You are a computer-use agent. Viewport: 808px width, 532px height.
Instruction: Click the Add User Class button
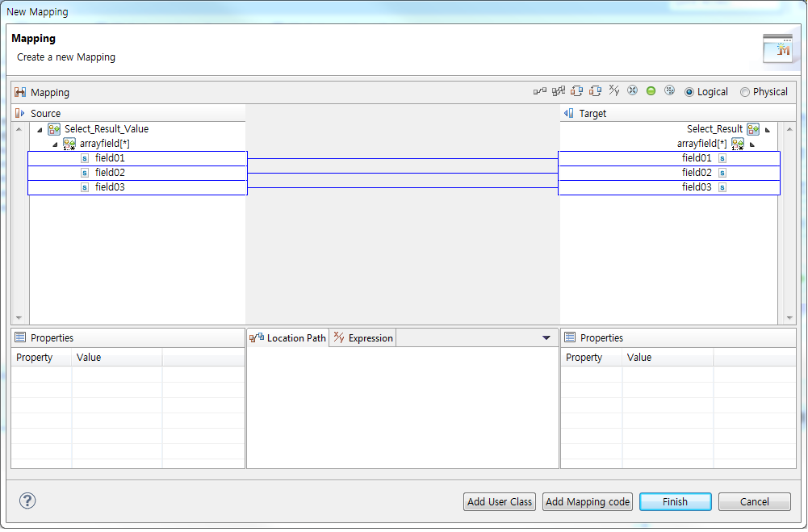(499, 501)
